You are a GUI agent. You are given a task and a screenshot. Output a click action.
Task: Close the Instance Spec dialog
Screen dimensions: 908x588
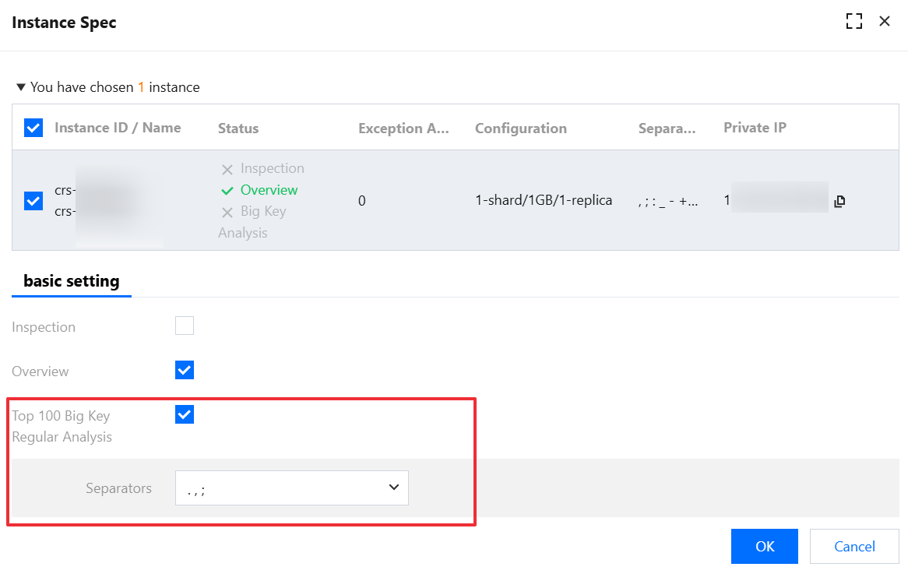click(885, 22)
